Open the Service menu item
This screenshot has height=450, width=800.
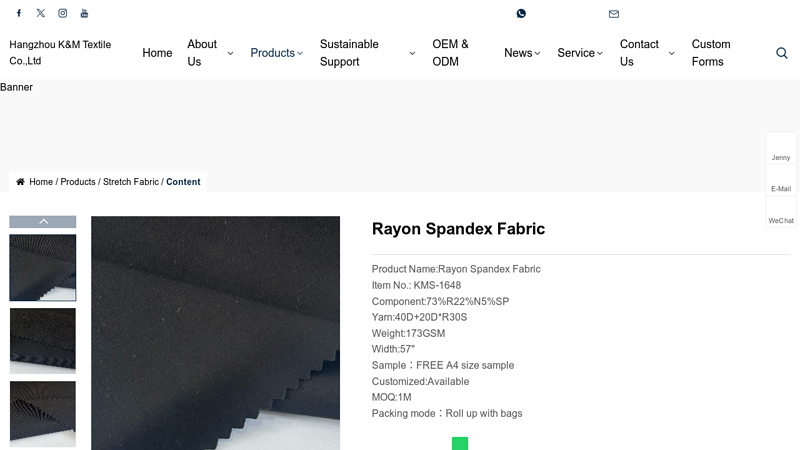[576, 53]
